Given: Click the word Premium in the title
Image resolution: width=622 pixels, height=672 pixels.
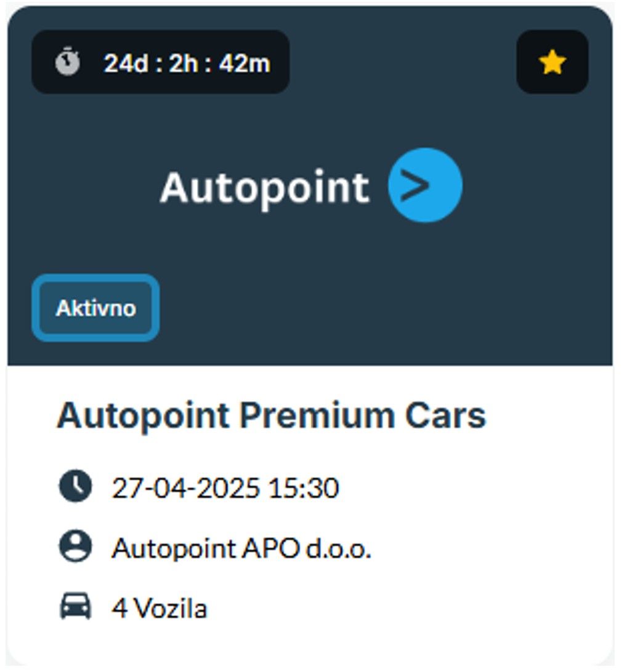Looking at the screenshot, I should [317, 415].
